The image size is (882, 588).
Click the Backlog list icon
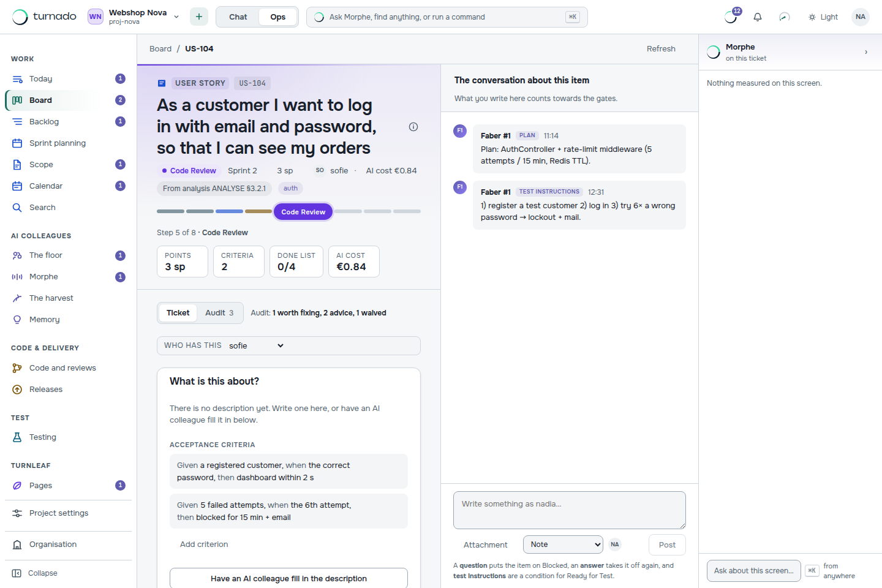point(17,122)
